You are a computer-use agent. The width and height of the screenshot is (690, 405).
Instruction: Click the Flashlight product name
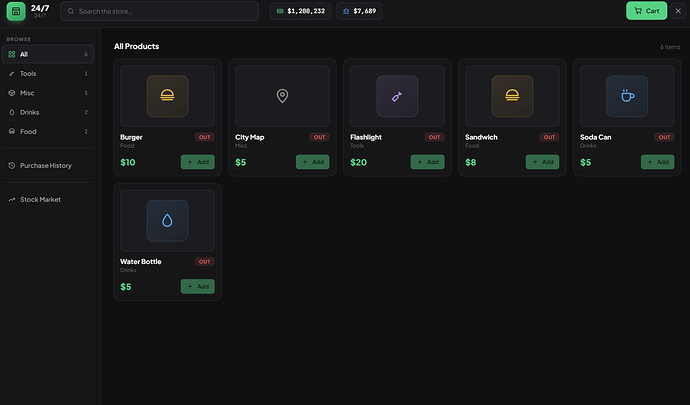(366, 137)
